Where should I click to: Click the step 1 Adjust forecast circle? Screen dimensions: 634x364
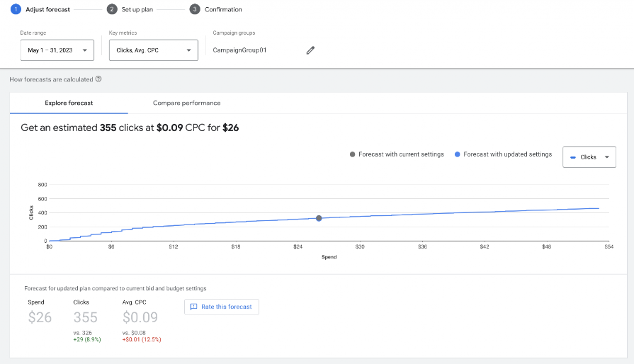[16, 9]
